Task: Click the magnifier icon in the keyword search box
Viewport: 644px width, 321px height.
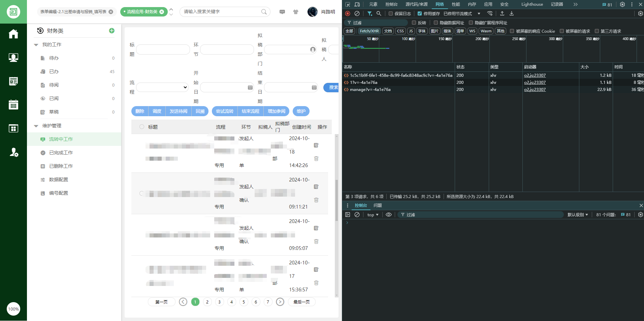Action: pyautogui.click(x=264, y=12)
